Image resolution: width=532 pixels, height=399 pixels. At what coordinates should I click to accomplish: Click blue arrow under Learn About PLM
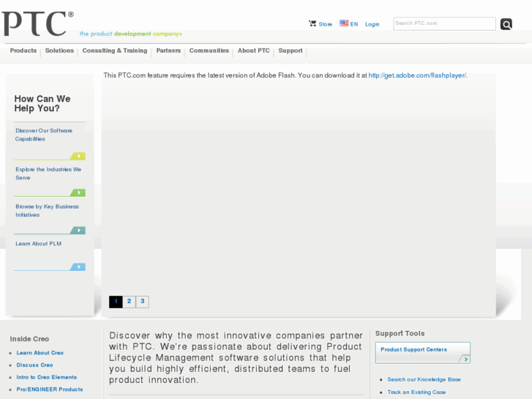tap(78, 267)
